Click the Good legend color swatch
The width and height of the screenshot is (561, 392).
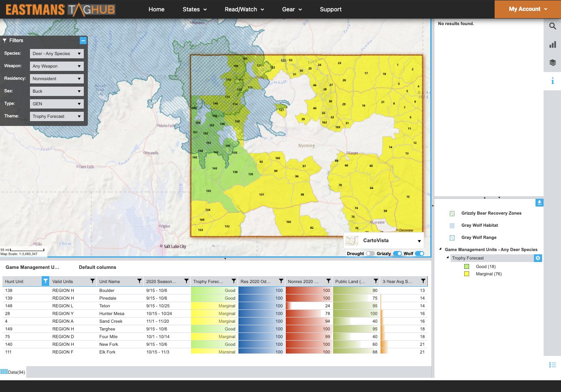(x=467, y=266)
